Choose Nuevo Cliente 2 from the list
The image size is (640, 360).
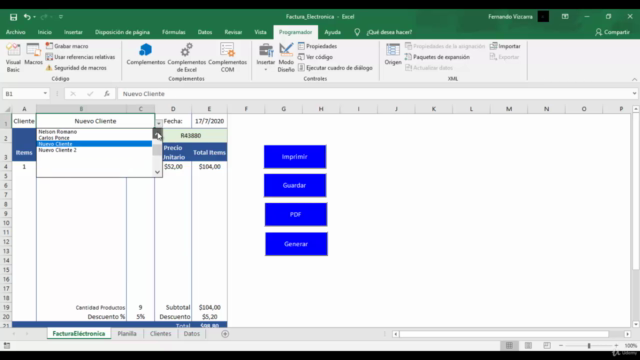(x=94, y=150)
